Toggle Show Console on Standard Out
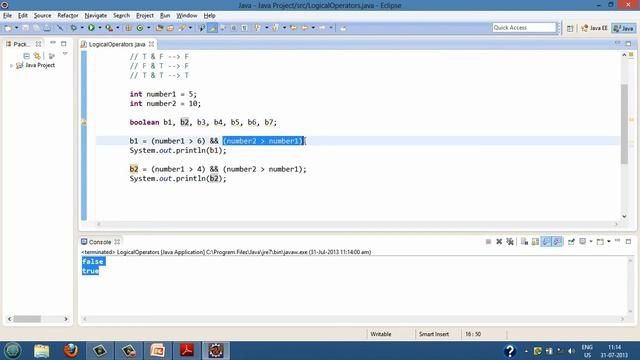This screenshot has height=360, width=640. (x=546, y=242)
